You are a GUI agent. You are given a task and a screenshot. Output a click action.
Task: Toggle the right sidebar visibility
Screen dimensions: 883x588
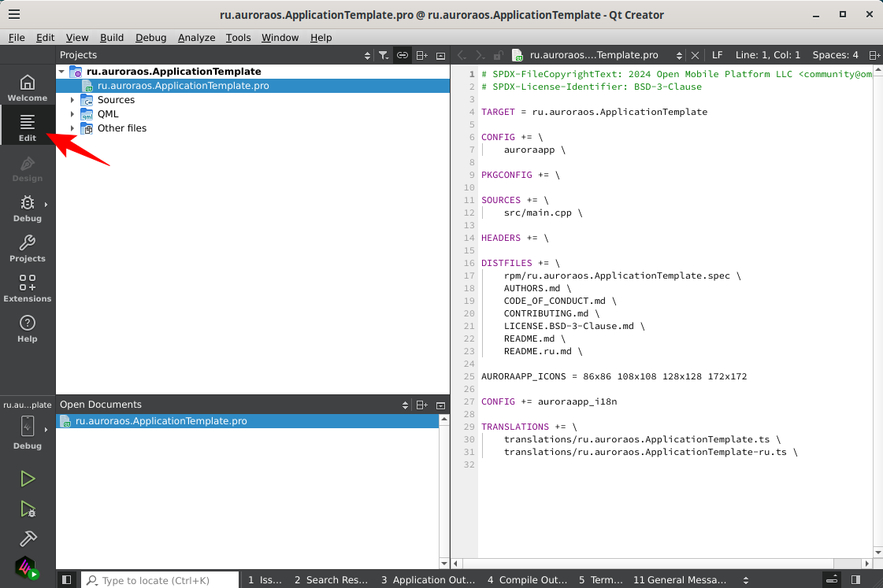point(856,579)
